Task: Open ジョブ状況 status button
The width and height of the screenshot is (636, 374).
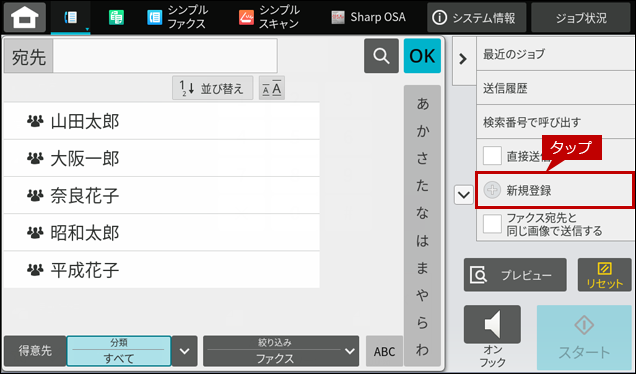Action: pyautogui.click(x=581, y=17)
